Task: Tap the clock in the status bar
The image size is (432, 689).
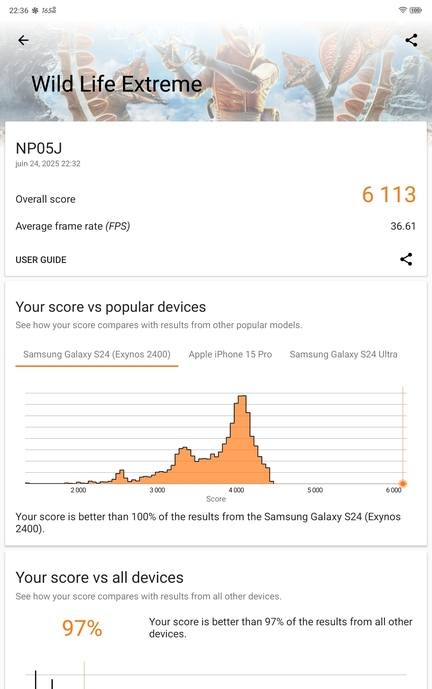Action: tap(18, 10)
